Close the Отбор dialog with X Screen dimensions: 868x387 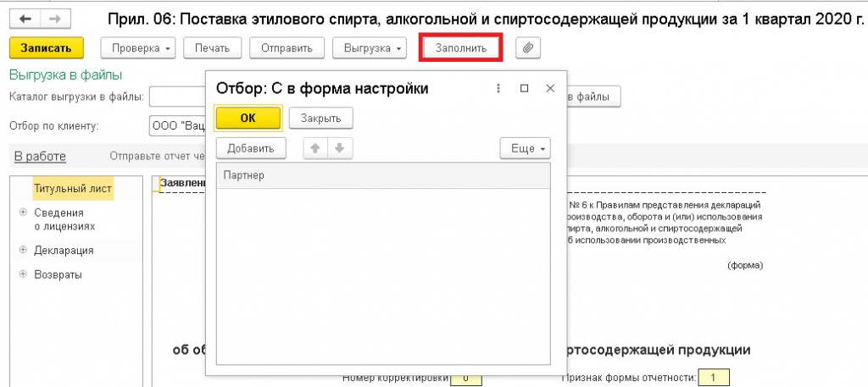[549, 88]
